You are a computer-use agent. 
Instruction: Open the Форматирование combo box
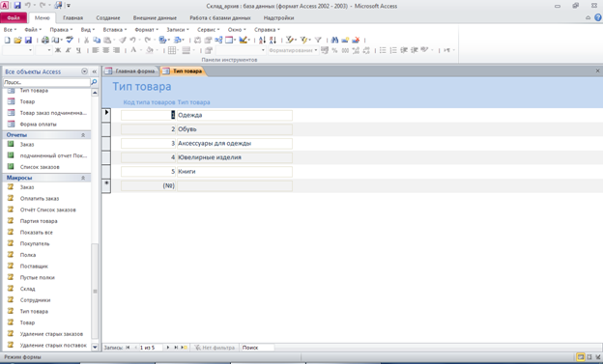(293, 50)
